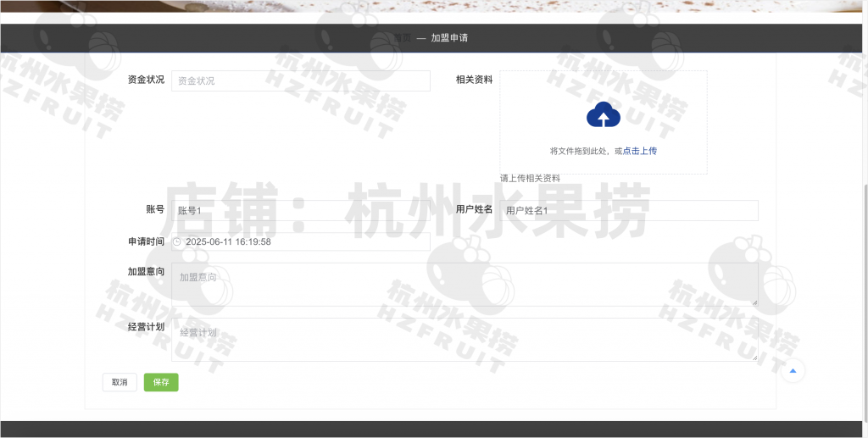Click the 用户姓名 field label

click(475, 209)
